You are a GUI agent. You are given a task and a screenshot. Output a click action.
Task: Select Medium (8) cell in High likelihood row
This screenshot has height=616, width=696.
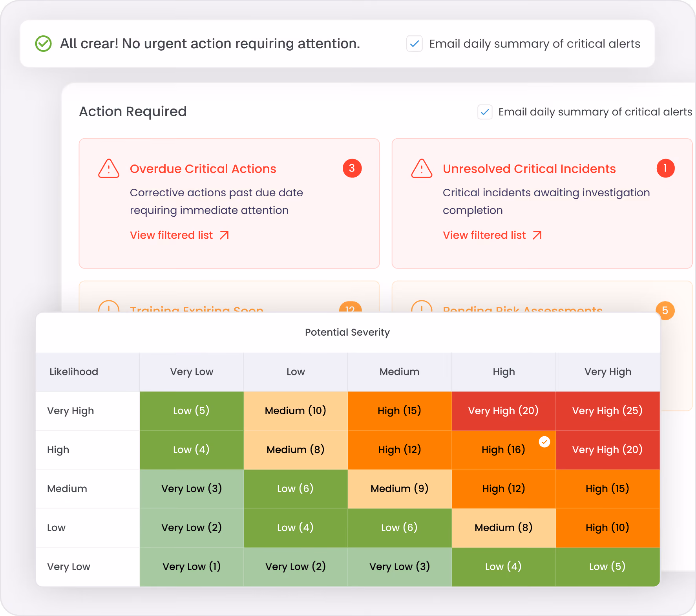[296, 450]
